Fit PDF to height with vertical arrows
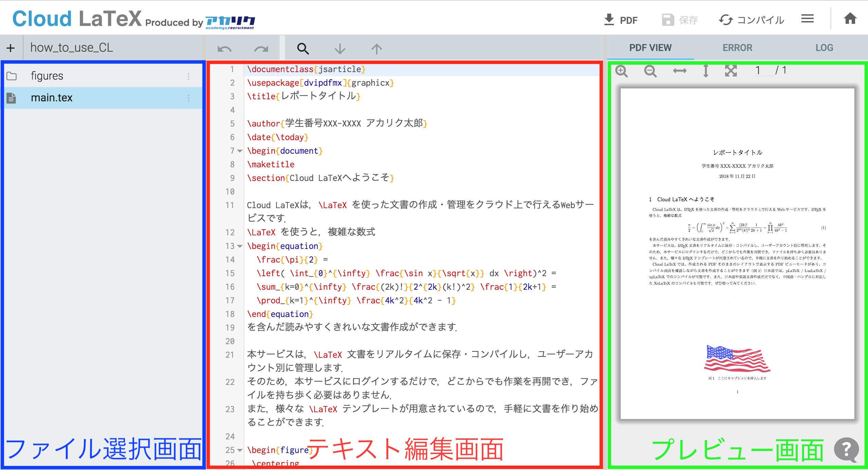 pyautogui.click(x=706, y=71)
